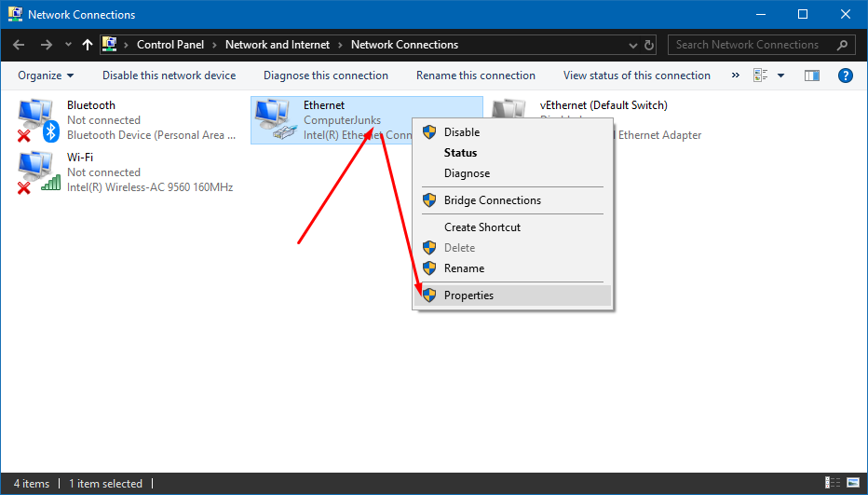This screenshot has height=495, width=868.
Task: Open Help with the question mark icon
Action: (x=846, y=76)
